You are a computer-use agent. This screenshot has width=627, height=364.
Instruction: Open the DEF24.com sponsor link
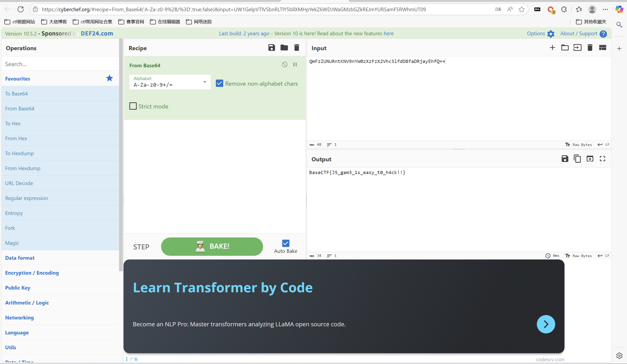97,33
